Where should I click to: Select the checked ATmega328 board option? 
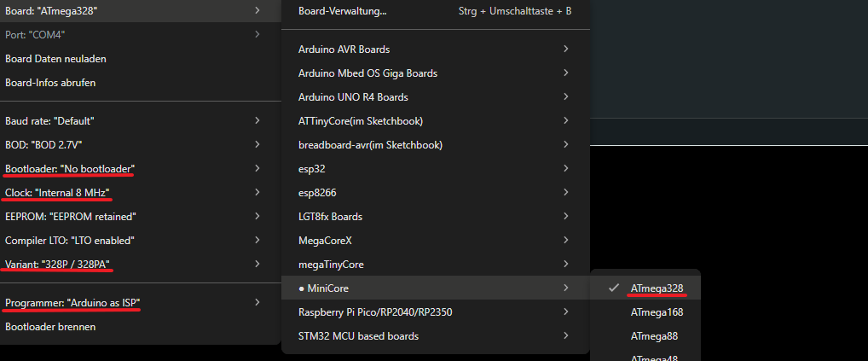tap(657, 288)
